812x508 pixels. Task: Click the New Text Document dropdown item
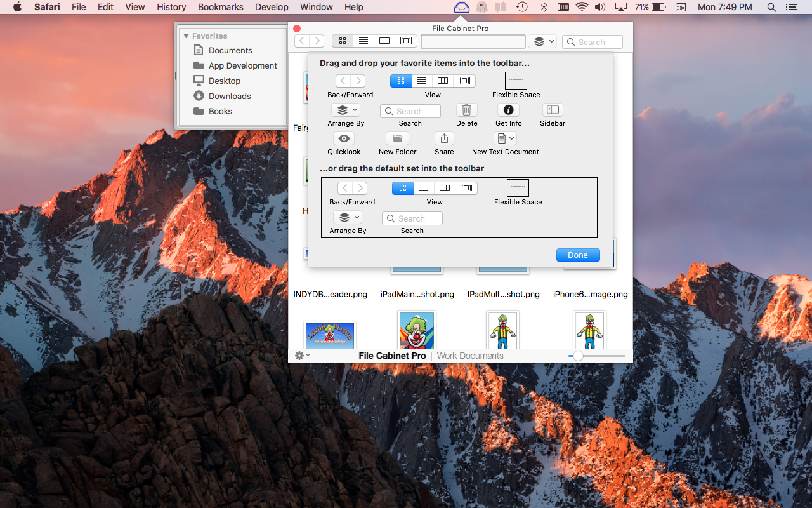pyautogui.click(x=506, y=138)
